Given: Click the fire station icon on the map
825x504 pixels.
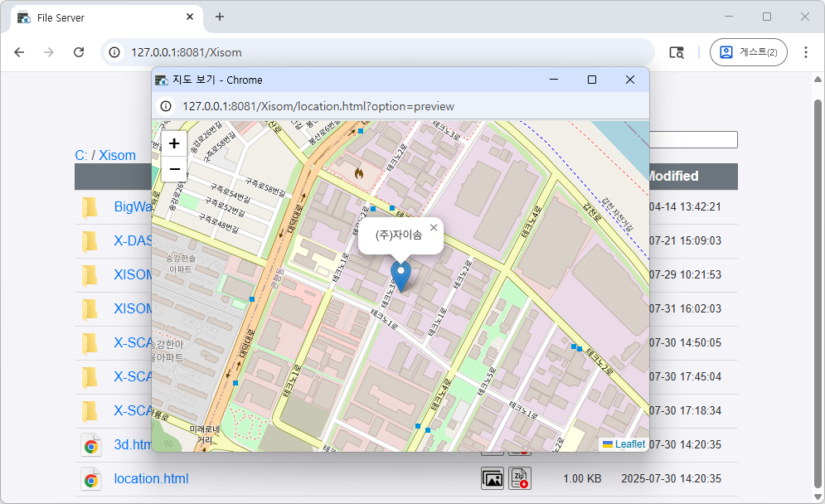Looking at the screenshot, I should pos(359,173).
